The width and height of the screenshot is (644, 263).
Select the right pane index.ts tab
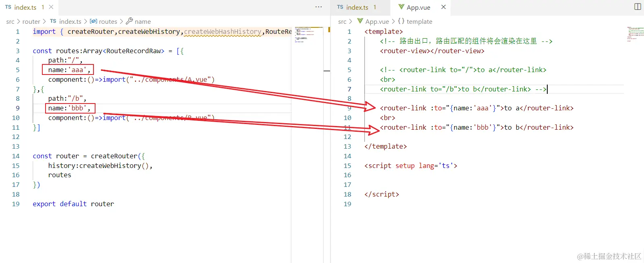[x=360, y=8]
